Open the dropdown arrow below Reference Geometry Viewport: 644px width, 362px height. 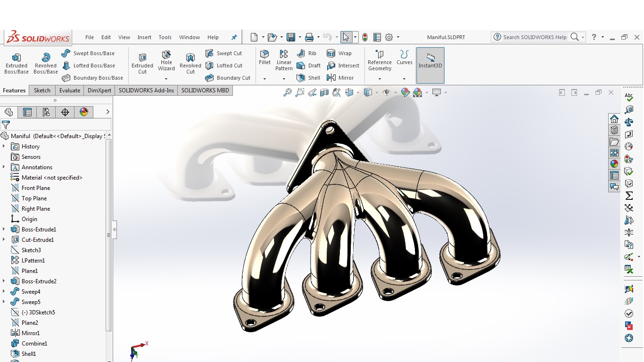[x=380, y=79]
